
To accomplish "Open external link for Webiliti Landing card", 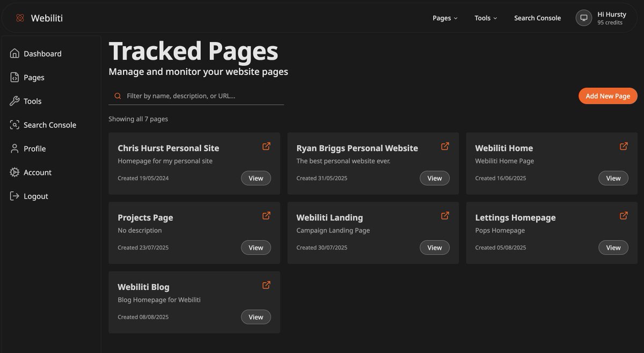I will [445, 216].
